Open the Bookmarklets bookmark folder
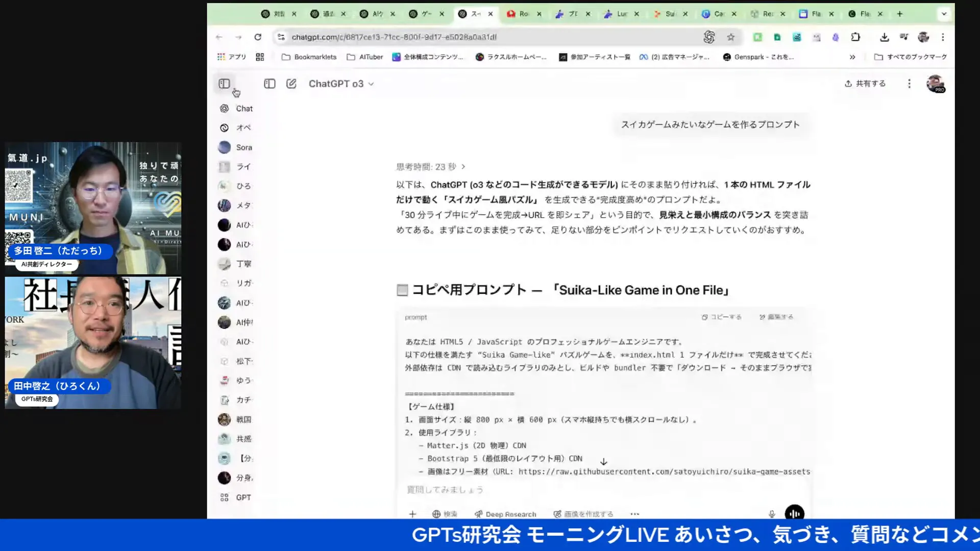This screenshot has width=980, height=551. (309, 57)
